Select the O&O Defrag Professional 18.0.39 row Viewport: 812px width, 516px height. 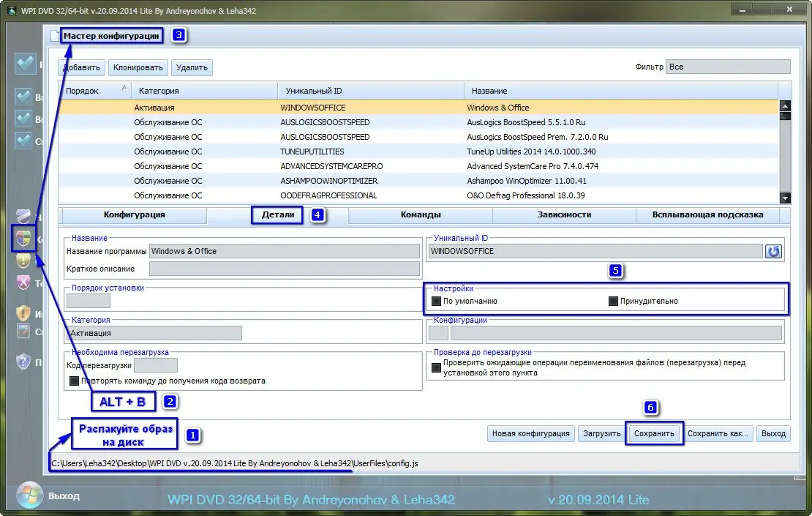click(x=418, y=195)
